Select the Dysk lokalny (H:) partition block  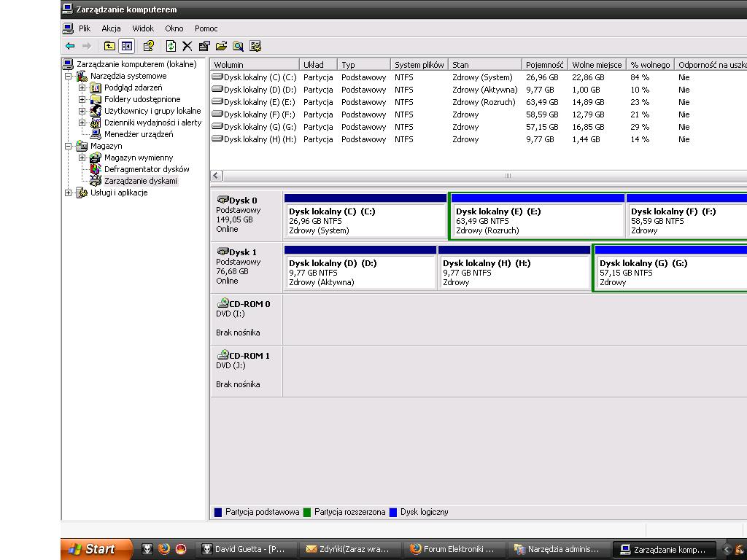click(514, 272)
